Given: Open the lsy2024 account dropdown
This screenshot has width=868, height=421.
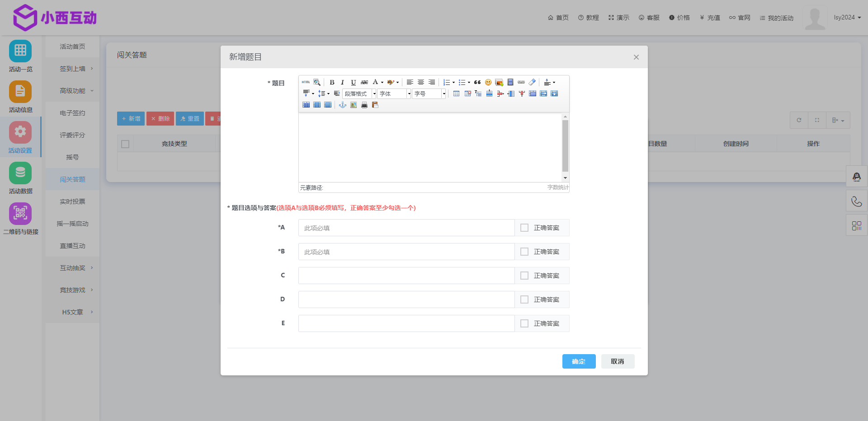Looking at the screenshot, I should coord(847,18).
